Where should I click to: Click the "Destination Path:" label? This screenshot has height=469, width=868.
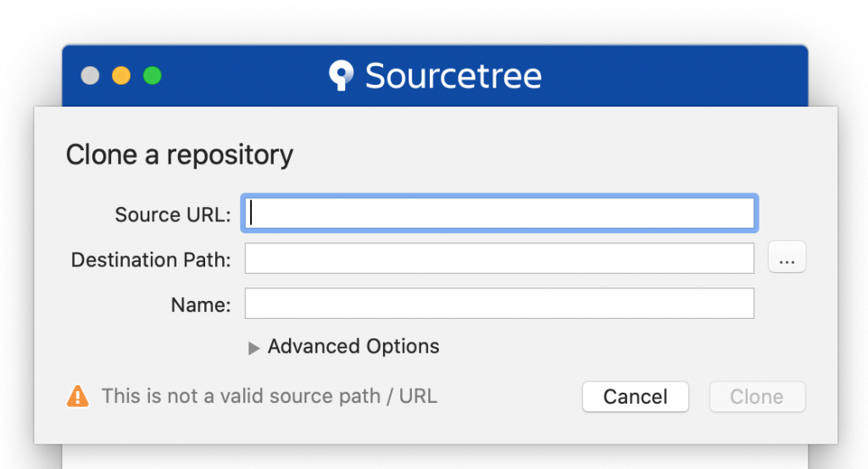(150, 260)
